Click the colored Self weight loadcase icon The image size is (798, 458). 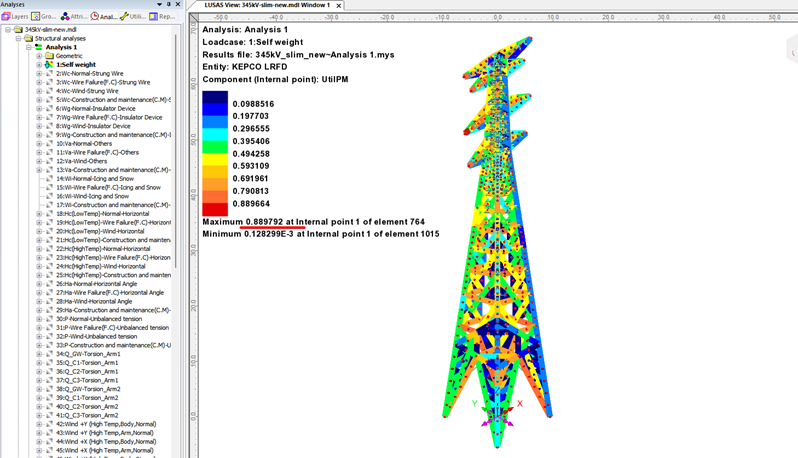(49, 65)
